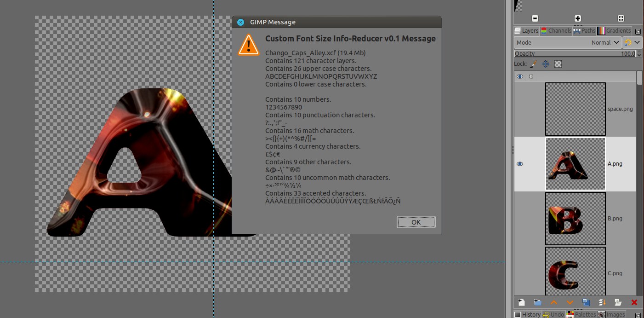644x318 pixels.
Task: Click the Chango_Caps_Alley.xcf file name line
Action: click(315, 53)
